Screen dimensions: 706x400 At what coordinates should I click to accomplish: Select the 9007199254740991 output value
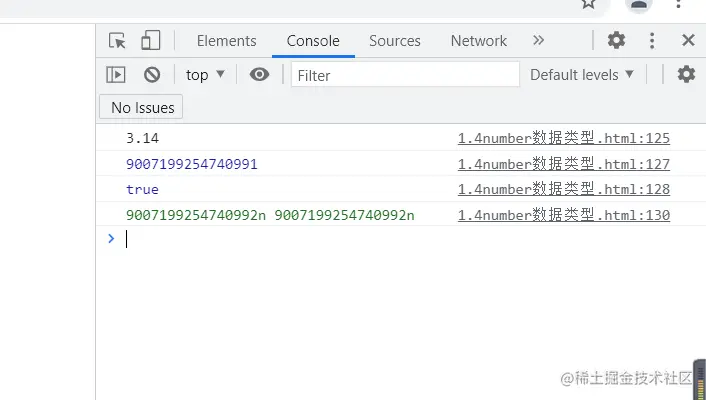191,164
